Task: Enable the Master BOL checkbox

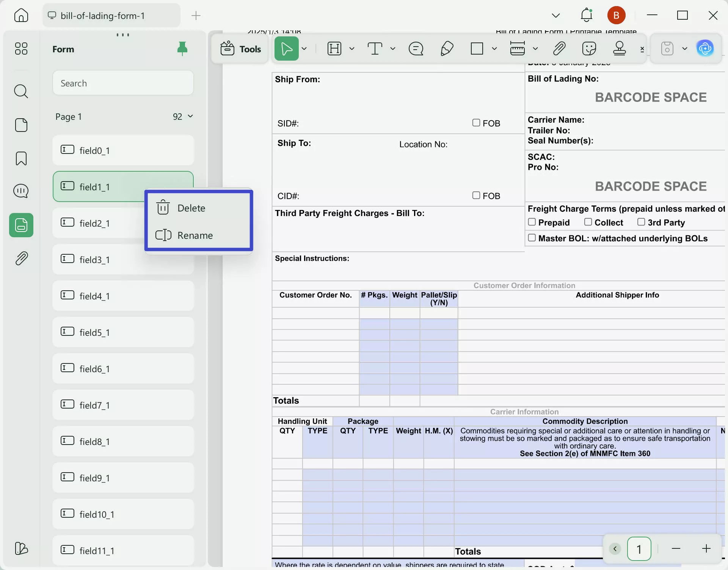Action: coord(532,238)
